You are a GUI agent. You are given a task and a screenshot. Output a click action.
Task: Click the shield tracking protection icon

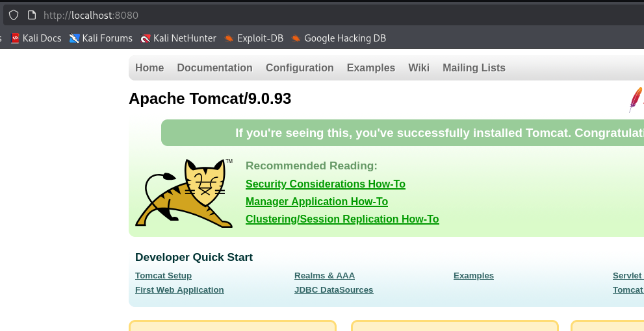[x=14, y=15]
